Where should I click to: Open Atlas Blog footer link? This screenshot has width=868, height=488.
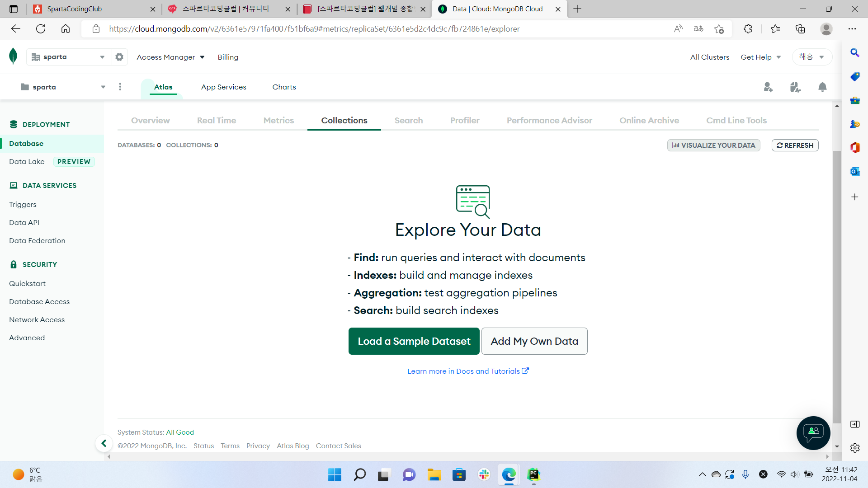point(293,446)
